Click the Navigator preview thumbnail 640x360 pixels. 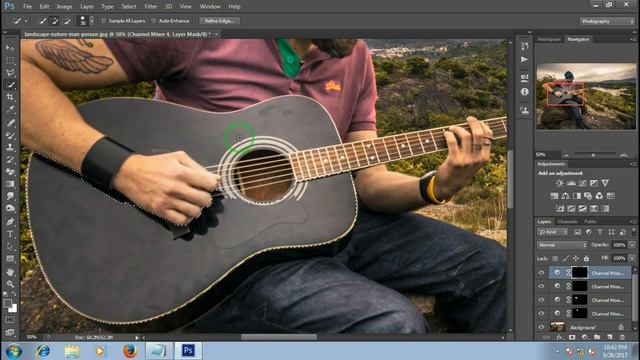tap(586, 96)
